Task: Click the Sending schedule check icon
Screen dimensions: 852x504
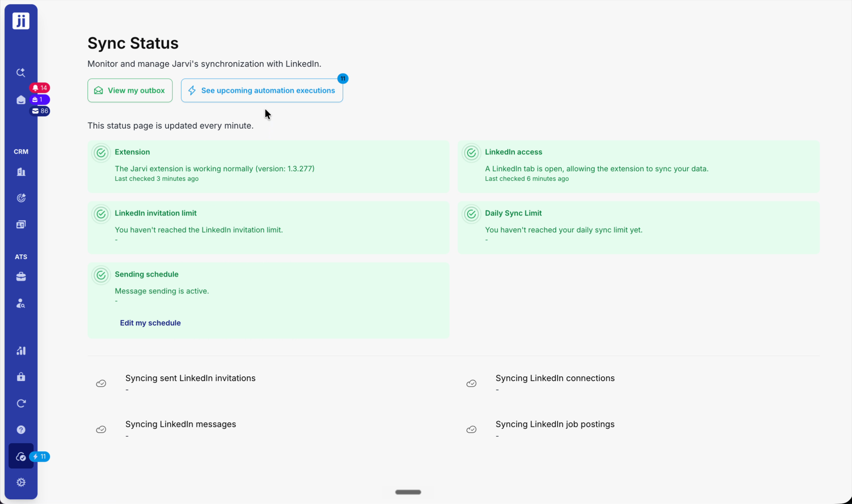Action: point(101,275)
